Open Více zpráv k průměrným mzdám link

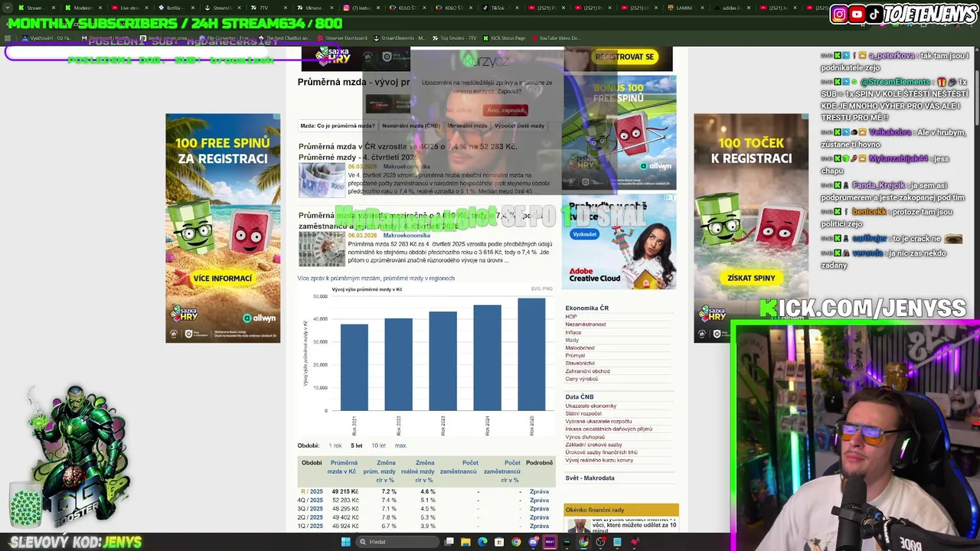[x=338, y=279]
